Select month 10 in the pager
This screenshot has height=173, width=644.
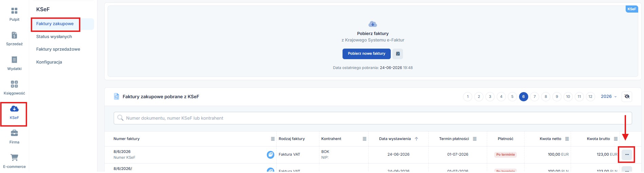[568, 97]
